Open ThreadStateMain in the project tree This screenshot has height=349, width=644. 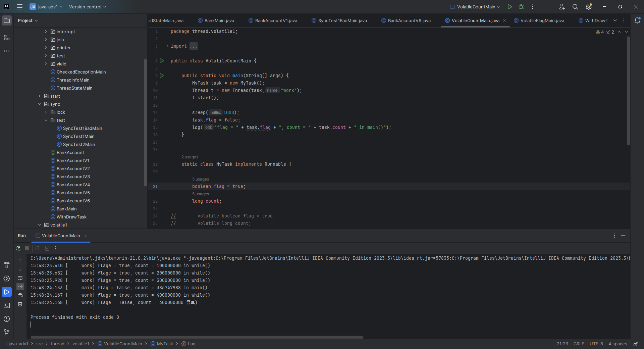(74, 88)
